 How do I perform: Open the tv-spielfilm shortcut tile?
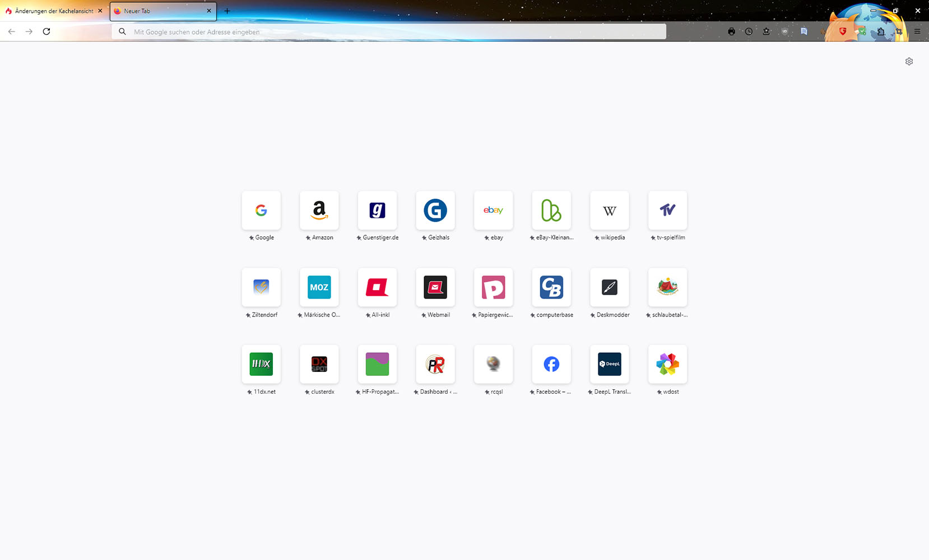click(668, 211)
